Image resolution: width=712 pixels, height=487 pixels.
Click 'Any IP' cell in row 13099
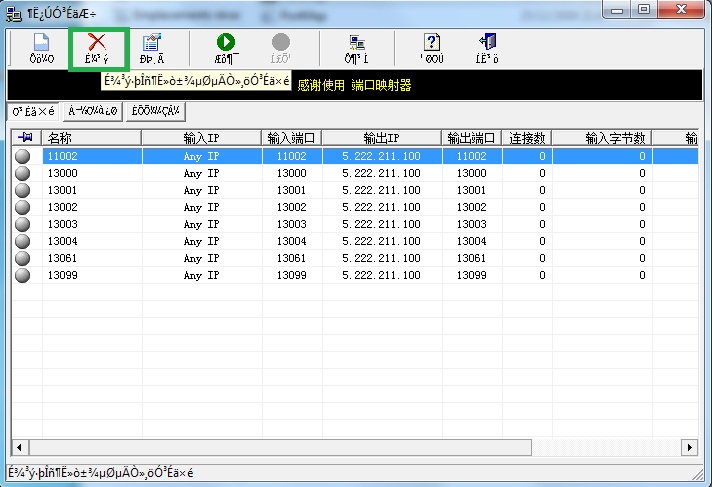tap(202, 276)
